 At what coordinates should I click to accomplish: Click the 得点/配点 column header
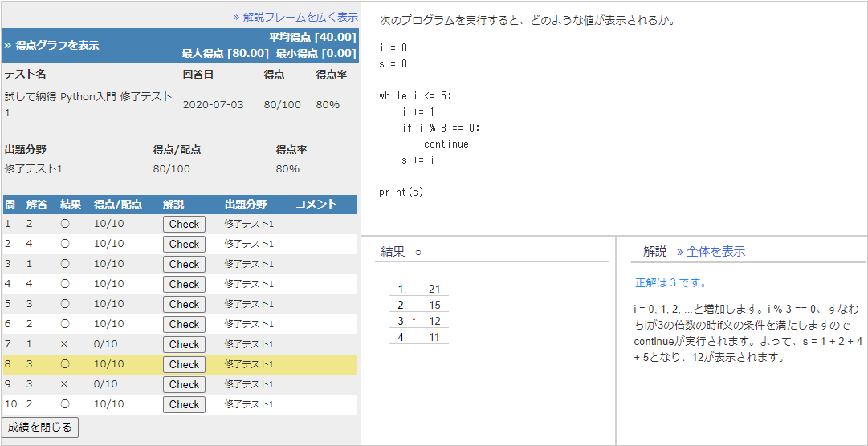117,204
